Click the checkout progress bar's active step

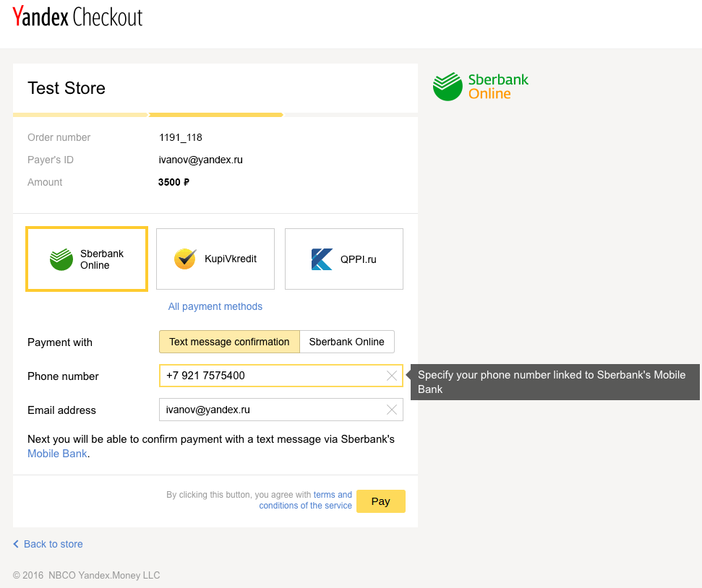coord(215,115)
